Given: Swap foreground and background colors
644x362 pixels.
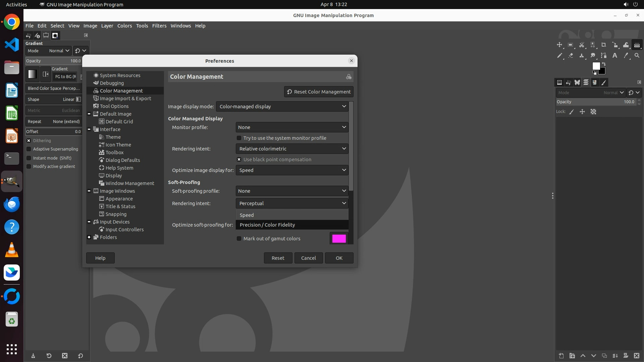Looking at the screenshot, I should [604, 64].
